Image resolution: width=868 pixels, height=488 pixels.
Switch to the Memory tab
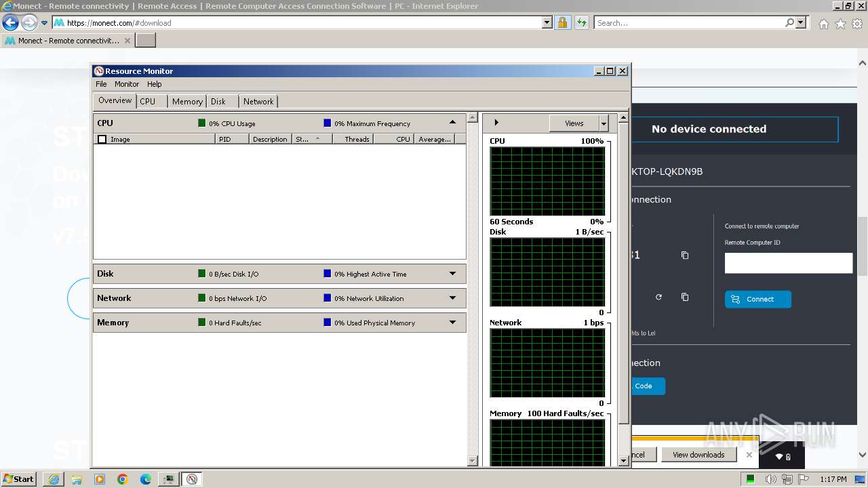pos(187,102)
